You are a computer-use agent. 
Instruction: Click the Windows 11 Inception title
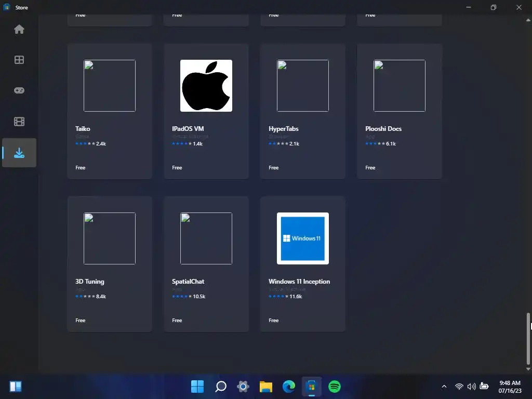299,282
